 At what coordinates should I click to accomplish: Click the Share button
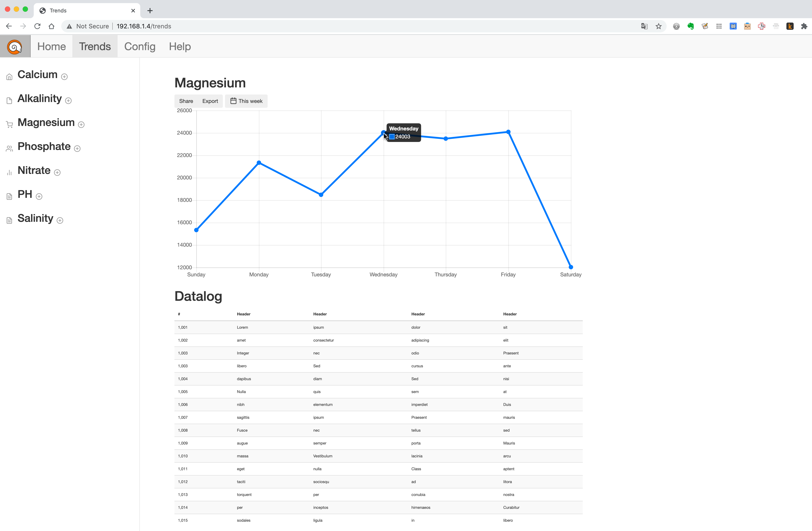pyautogui.click(x=186, y=101)
